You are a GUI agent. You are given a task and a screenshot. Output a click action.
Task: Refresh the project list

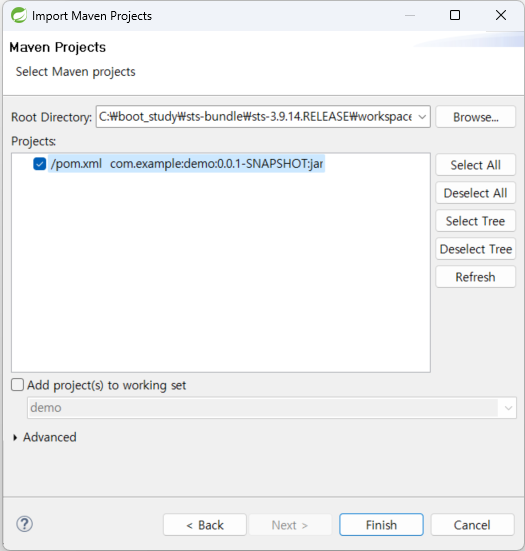(475, 277)
